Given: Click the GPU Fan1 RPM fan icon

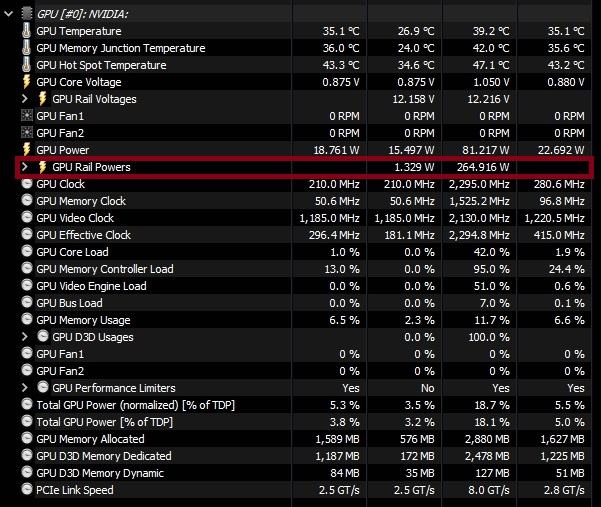Looking at the screenshot, I should (x=26, y=116).
